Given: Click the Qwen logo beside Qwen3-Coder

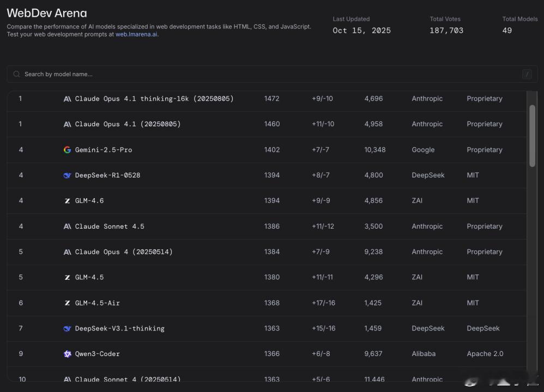Looking at the screenshot, I should coord(67,354).
